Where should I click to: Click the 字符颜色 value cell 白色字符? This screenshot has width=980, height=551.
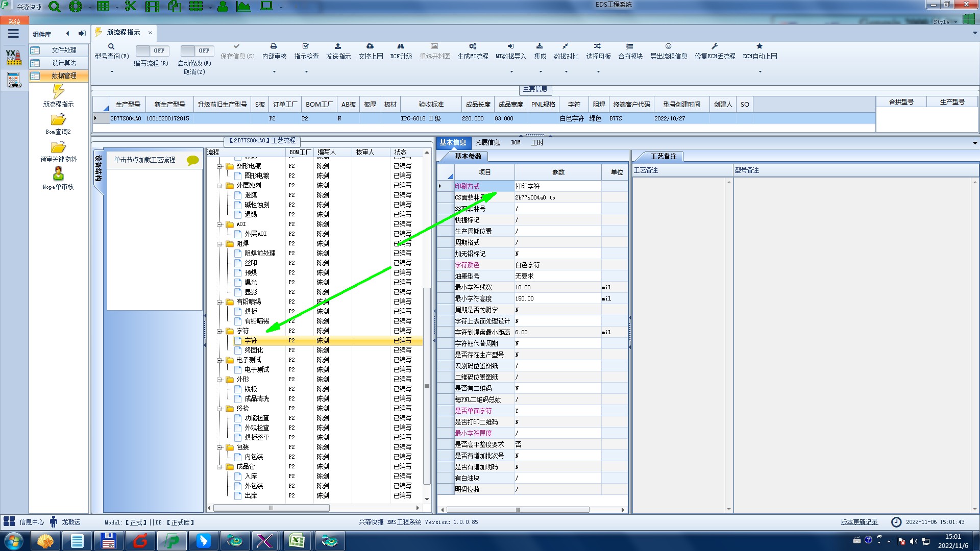(558, 265)
